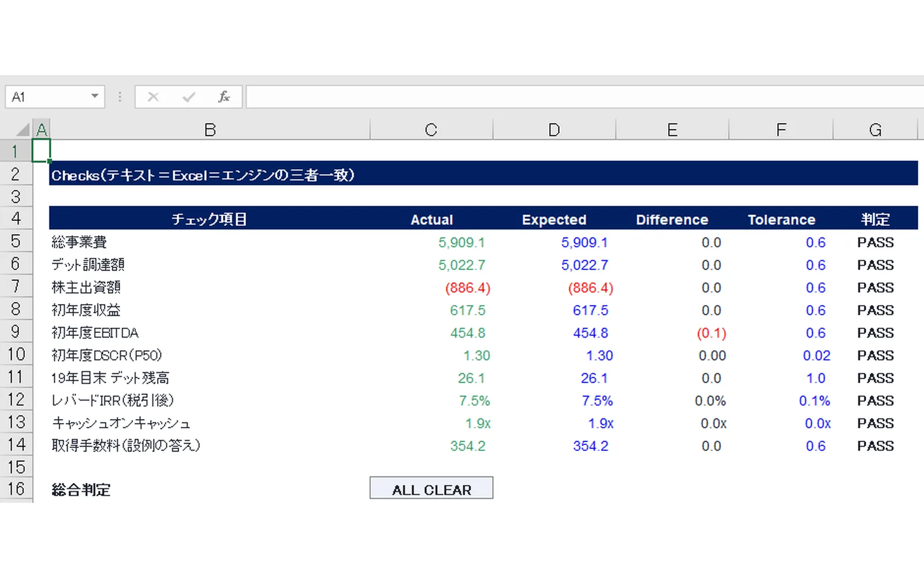
Task: Select column G header
Action: [875, 129]
